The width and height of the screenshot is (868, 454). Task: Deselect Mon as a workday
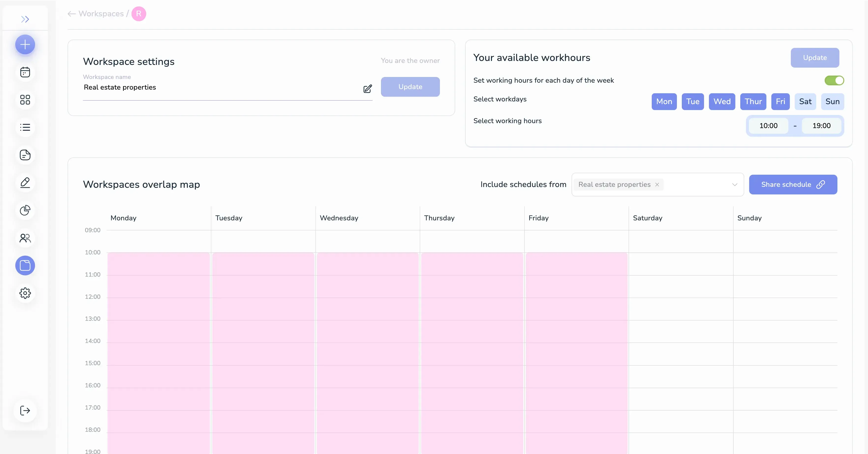point(664,101)
